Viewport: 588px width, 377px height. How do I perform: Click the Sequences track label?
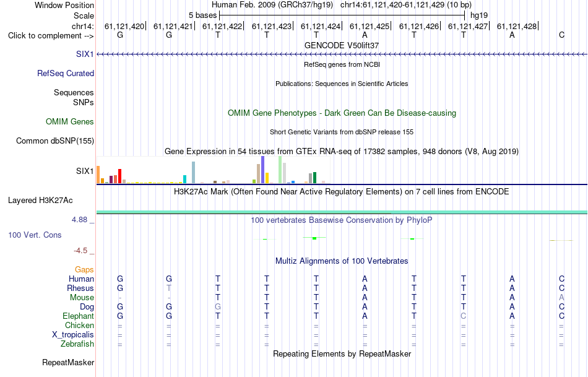click(x=74, y=92)
